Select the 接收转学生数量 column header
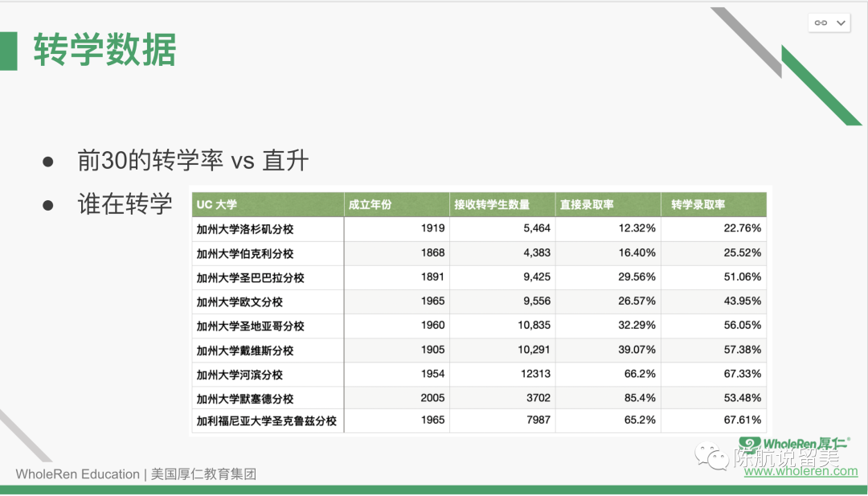The width and height of the screenshot is (868, 496). [491, 205]
